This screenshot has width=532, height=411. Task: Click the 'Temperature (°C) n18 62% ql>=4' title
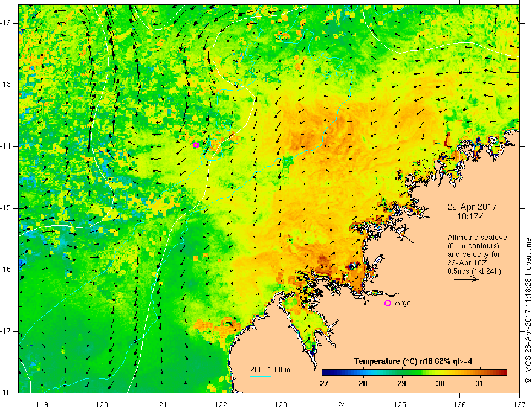[414, 361]
